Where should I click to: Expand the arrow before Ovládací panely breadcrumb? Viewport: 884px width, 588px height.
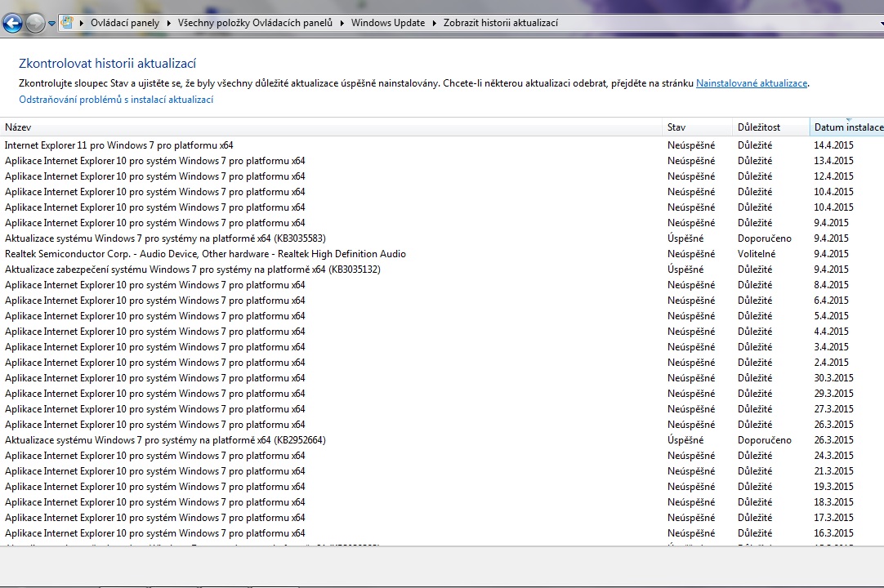(x=82, y=23)
